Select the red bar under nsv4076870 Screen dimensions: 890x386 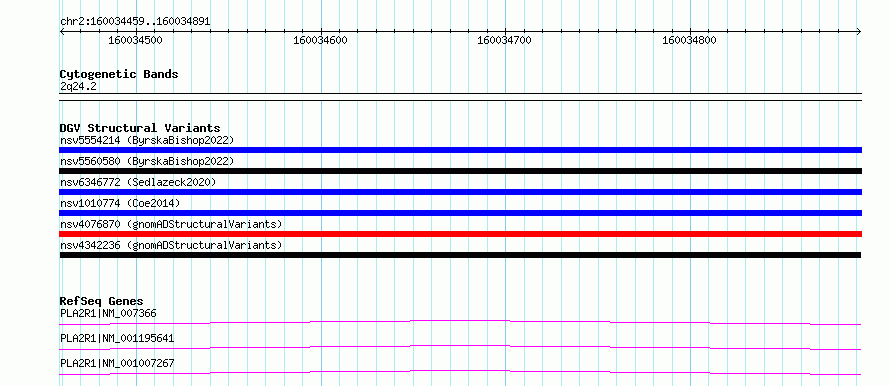pos(460,234)
